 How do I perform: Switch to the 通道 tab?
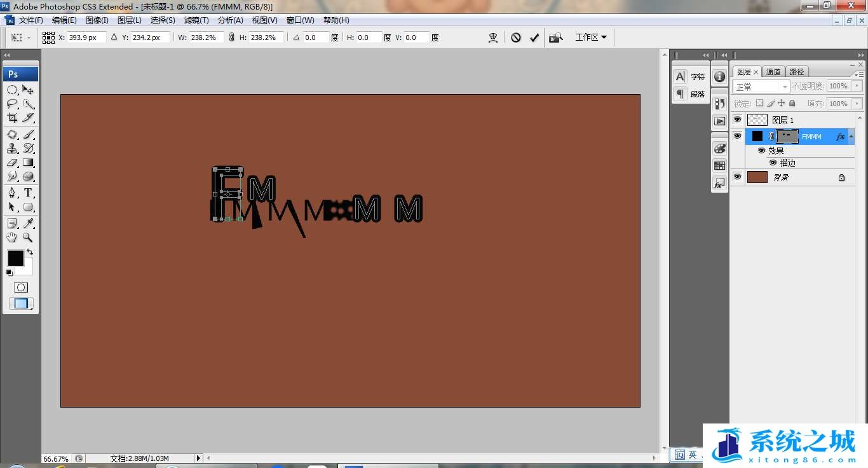tap(773, 72)
